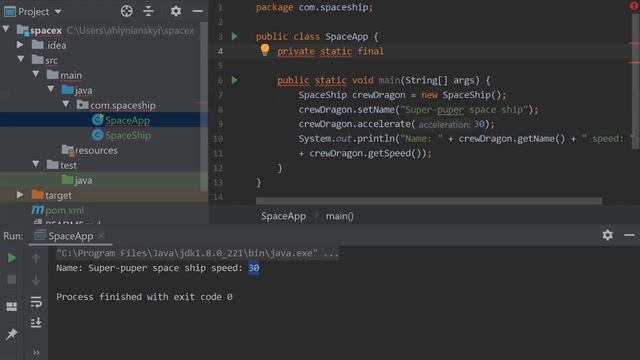Expand the .idea folder

click(20, 44)
